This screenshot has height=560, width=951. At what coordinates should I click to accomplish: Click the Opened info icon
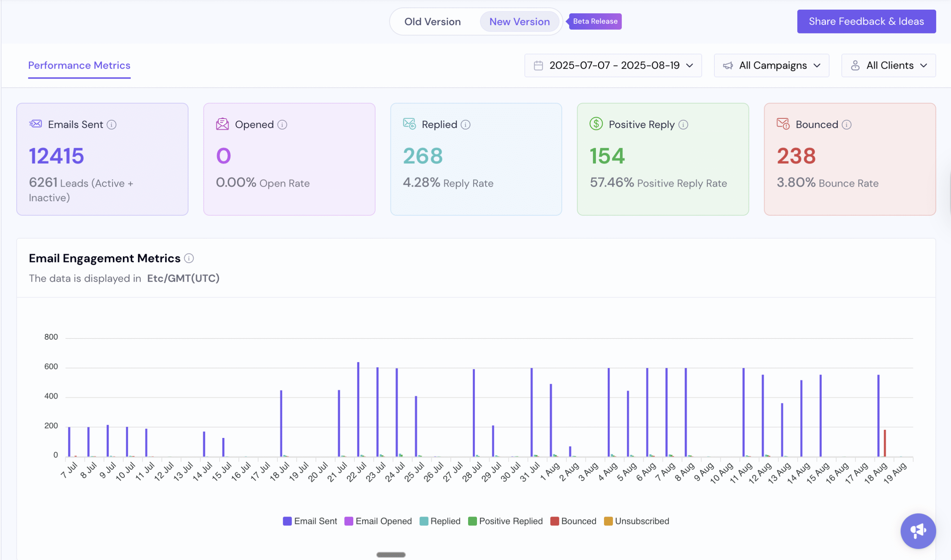pyautogui.click(x=282, y=125)
